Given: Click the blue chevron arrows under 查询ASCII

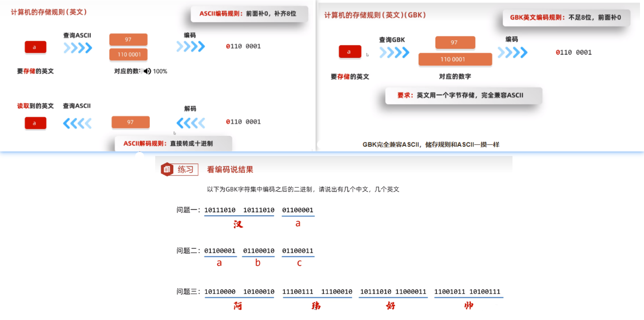Looking at the screenshot, I should click(78, 48).
